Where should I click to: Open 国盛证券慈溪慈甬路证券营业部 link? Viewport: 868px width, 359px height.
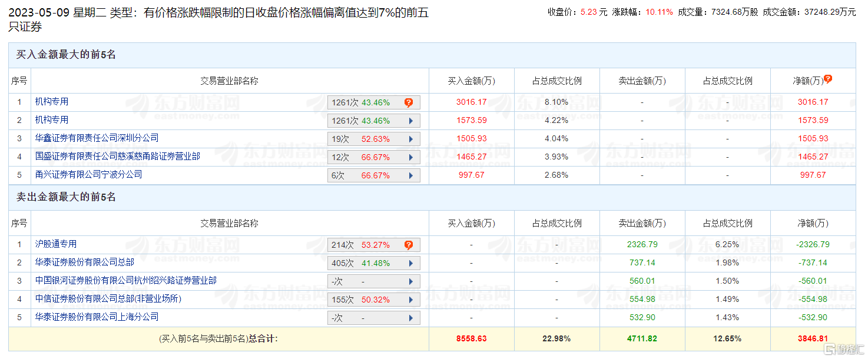pyautogui.click(x=118, y=157)
